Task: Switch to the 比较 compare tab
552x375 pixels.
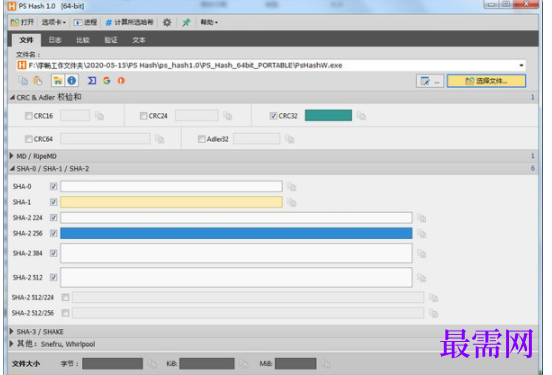Action: pos(83,40)
